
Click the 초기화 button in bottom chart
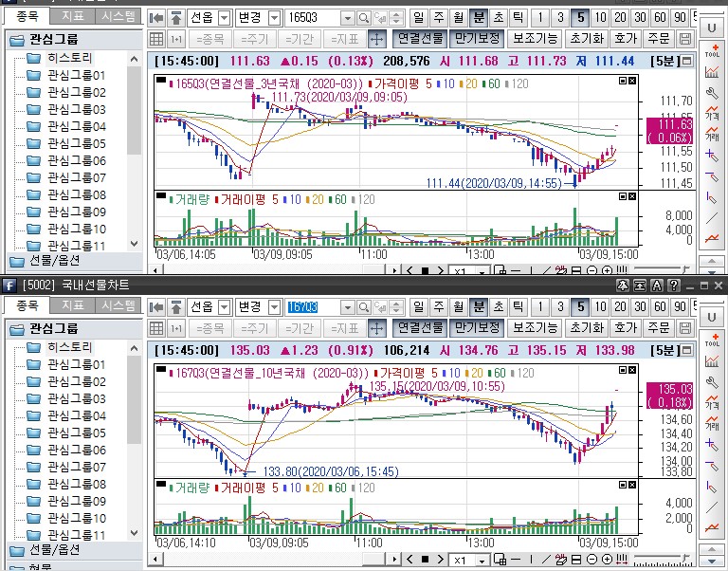click(x=586, y=328)
